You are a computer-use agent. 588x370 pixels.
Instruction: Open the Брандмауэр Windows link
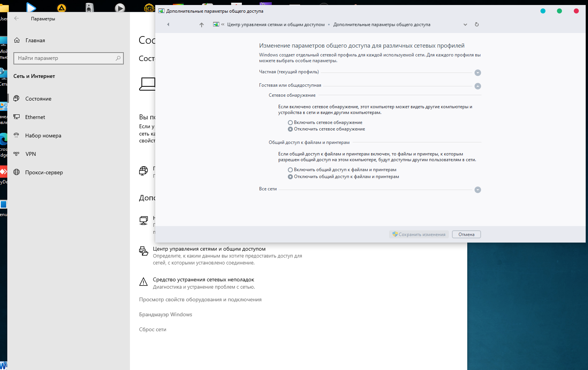[x=166, y=315]
